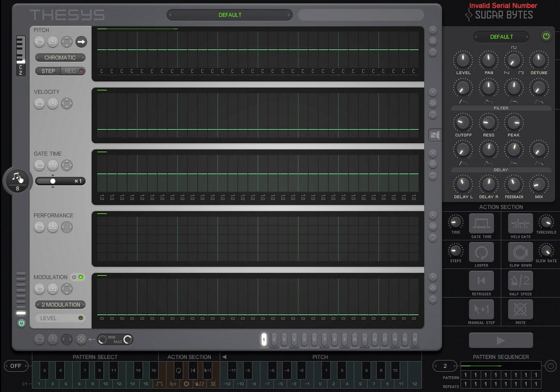Toggle the LEVEL modulation target LED
The height and width of the screenshot is (392, 560).
pyautogui.click(x=81, y=318)
